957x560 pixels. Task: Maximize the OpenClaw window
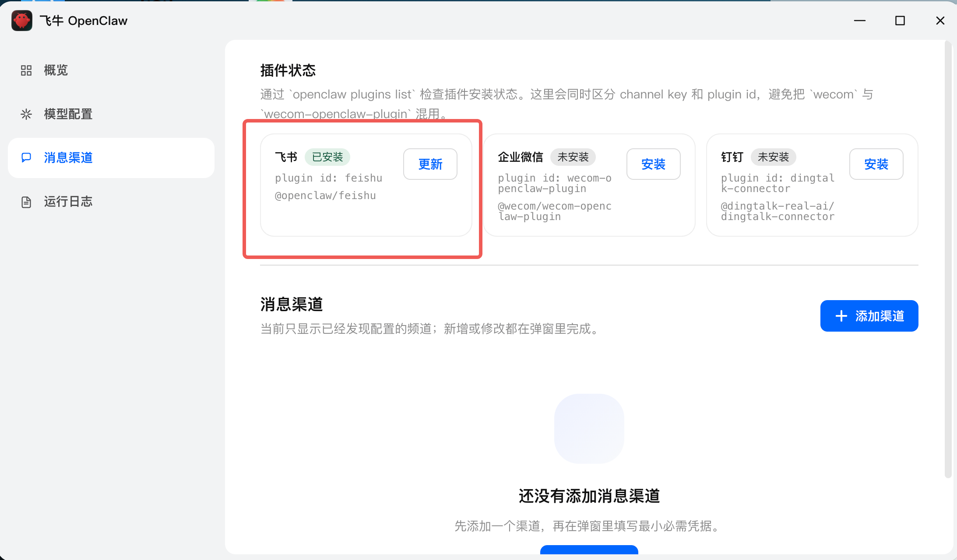point(900,21)
